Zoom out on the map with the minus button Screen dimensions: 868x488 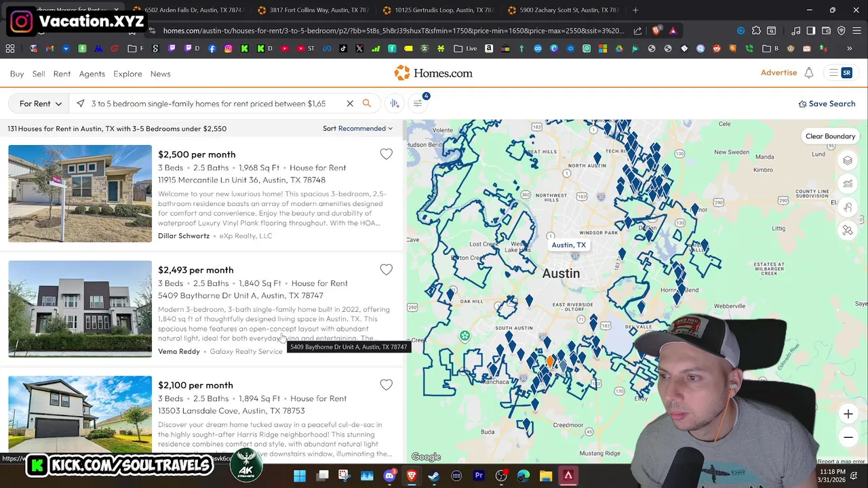848,437
